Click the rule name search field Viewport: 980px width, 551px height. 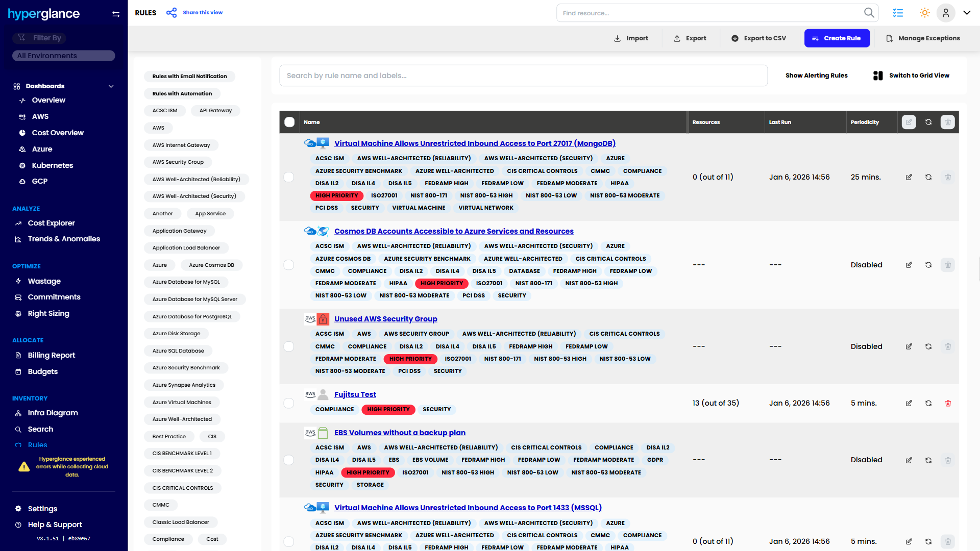[523, 76]
